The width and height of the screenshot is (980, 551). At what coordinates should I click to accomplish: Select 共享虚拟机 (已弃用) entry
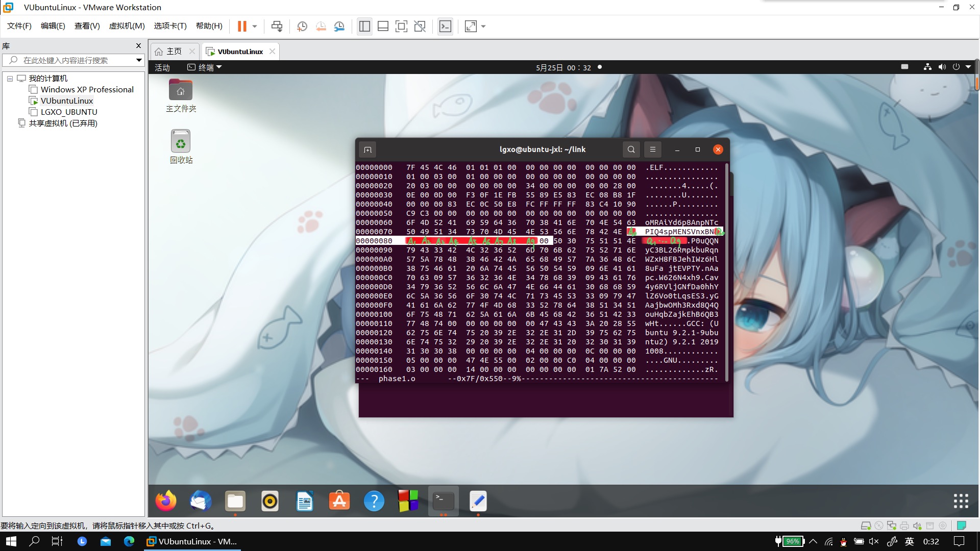62,123
